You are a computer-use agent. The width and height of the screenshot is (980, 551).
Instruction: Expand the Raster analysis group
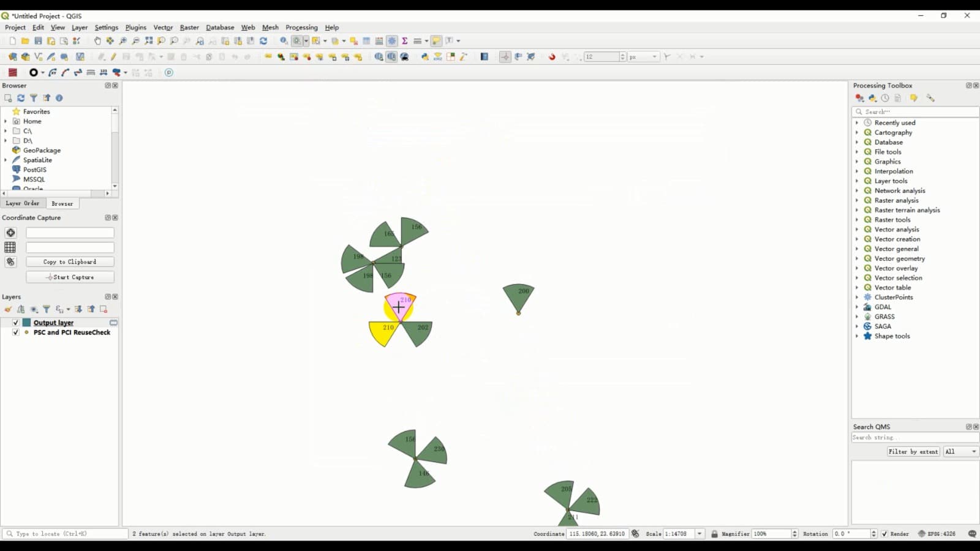click(857, 200)
